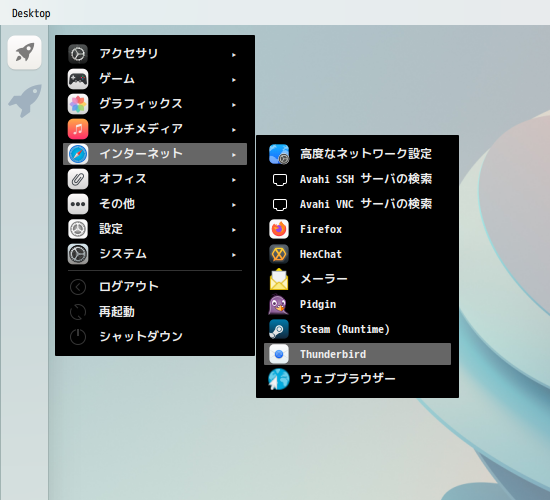550x500 pixels.
Task: Click the Avahi VNC server monitor icon
Action: [x=280, y=205]
